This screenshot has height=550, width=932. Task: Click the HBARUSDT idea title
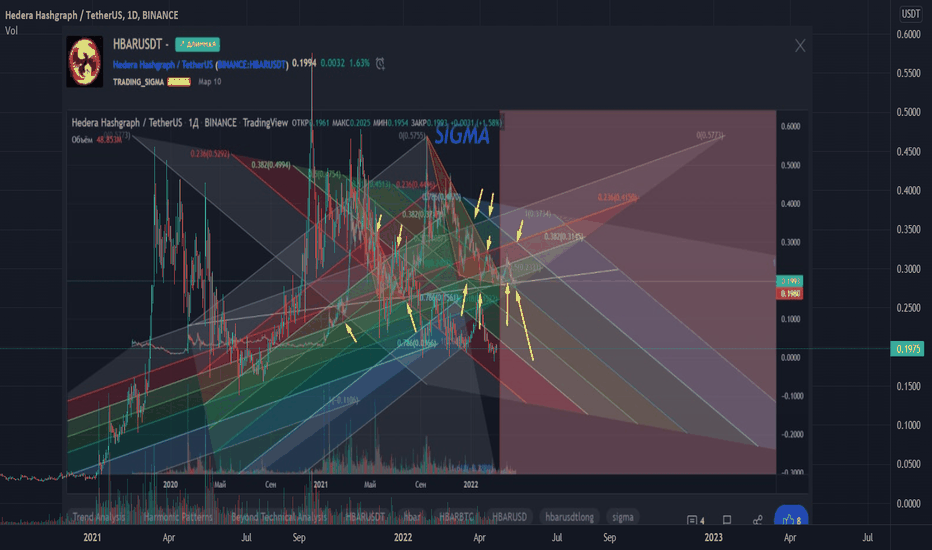click(137, 44)
